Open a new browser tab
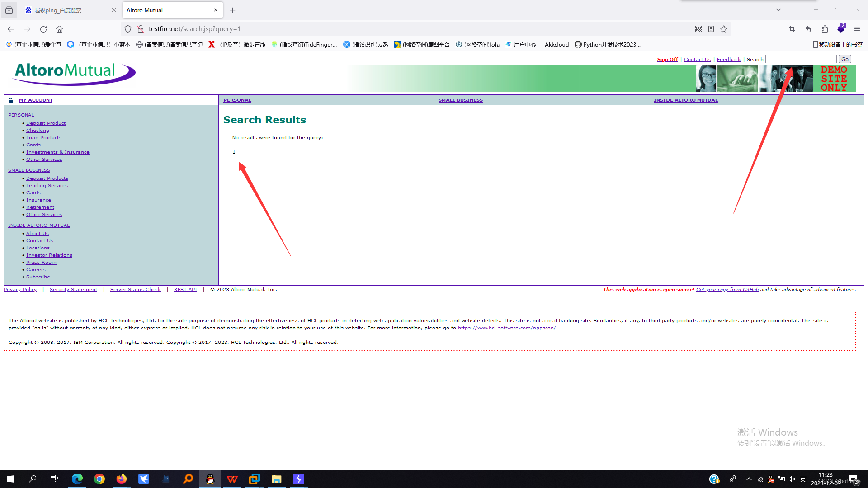This screenshot has height=488, width=868. (x=232, y=10)
